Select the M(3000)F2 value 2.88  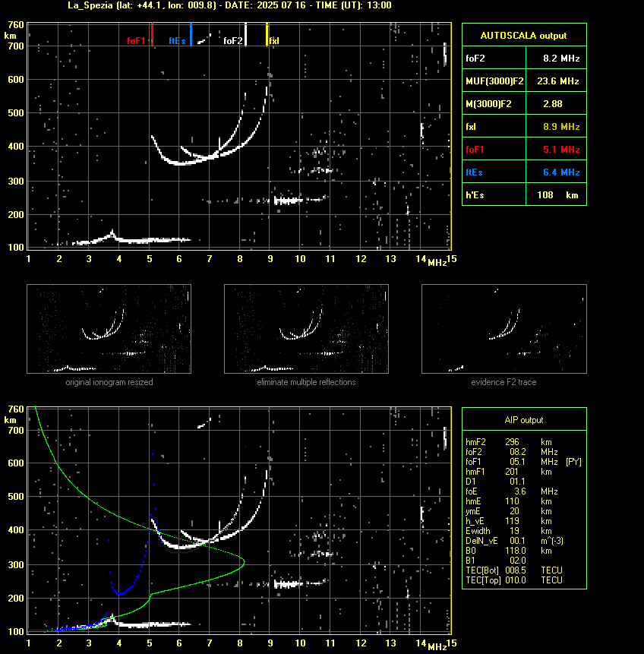click(553, 104)
